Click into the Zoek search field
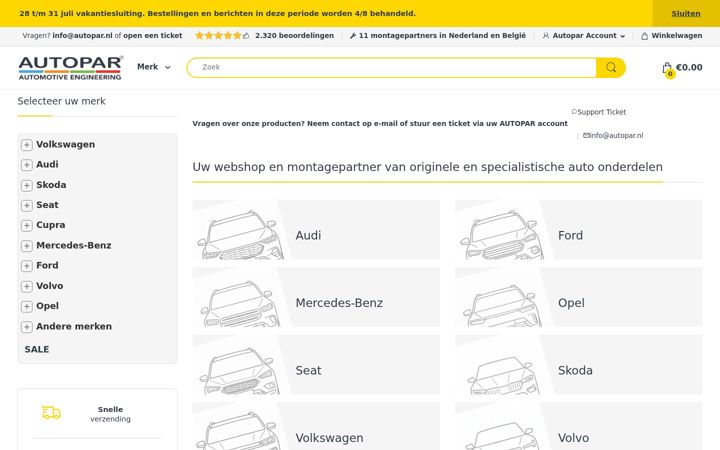Viewport: 720px width, 450px height. (392, 68)
